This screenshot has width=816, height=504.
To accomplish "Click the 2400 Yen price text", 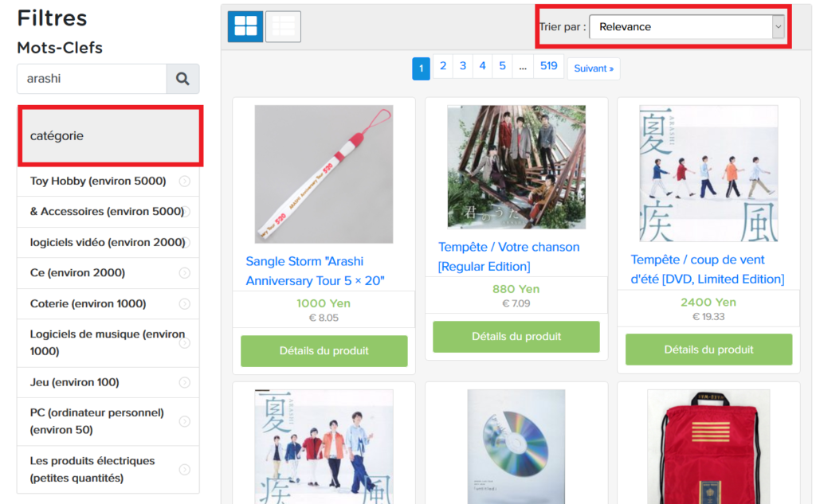I will click(708, 303).
